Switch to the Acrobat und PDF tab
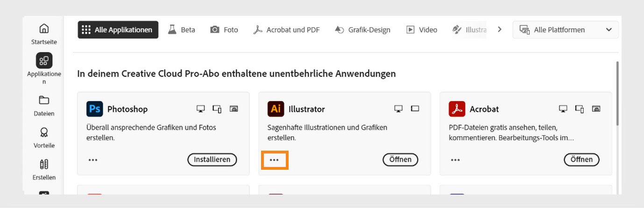Viewport: 644px width, 208px height. [286, 29]
